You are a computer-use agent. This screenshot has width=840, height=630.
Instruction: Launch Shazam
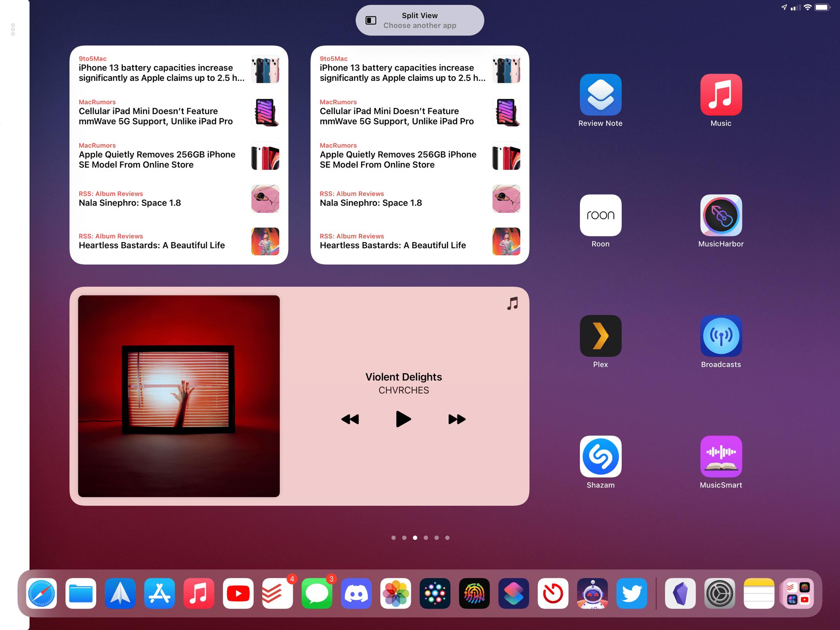pos(600,456)
